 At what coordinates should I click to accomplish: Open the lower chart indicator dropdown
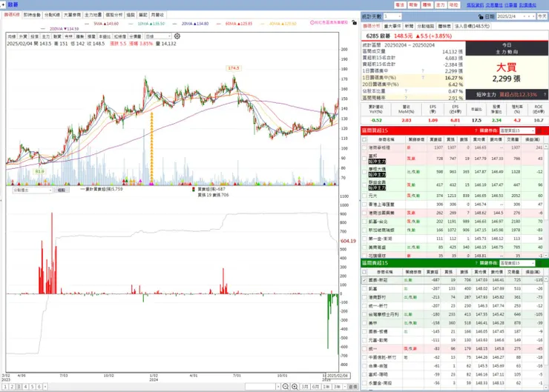32,190
